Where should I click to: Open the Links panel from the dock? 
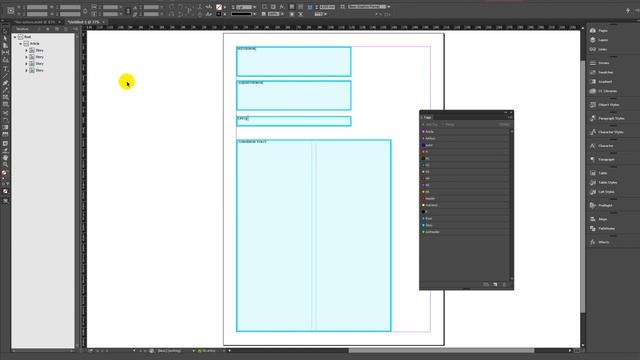click(x=599, y=49)
